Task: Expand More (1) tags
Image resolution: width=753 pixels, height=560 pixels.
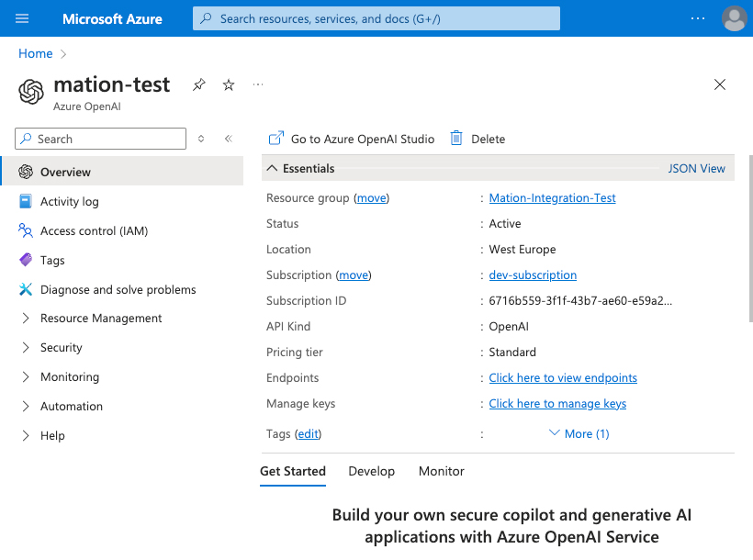Action: click(579, 433)
